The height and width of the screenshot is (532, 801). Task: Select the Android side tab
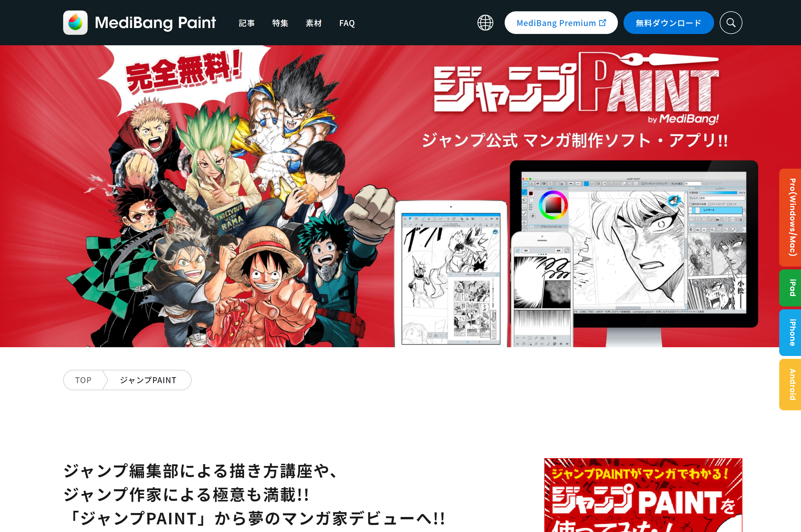(x=791, y=384)
